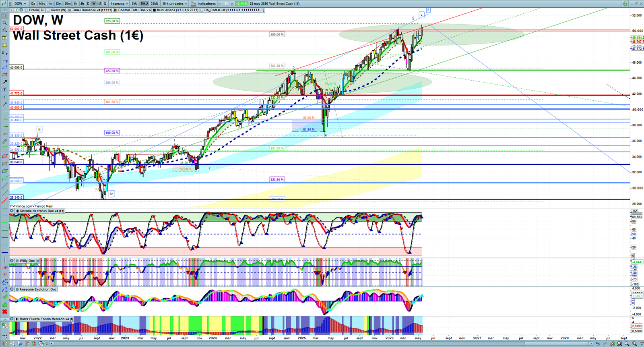Viewport: 644px width, 347px height.
Task: Select the 4h timeframe tab
Action: pyautogui.click(x=82, y=4)
